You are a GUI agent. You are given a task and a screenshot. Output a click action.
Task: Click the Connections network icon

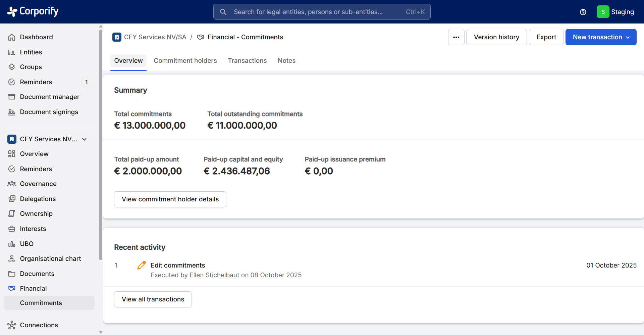click(x=12, y=325)
